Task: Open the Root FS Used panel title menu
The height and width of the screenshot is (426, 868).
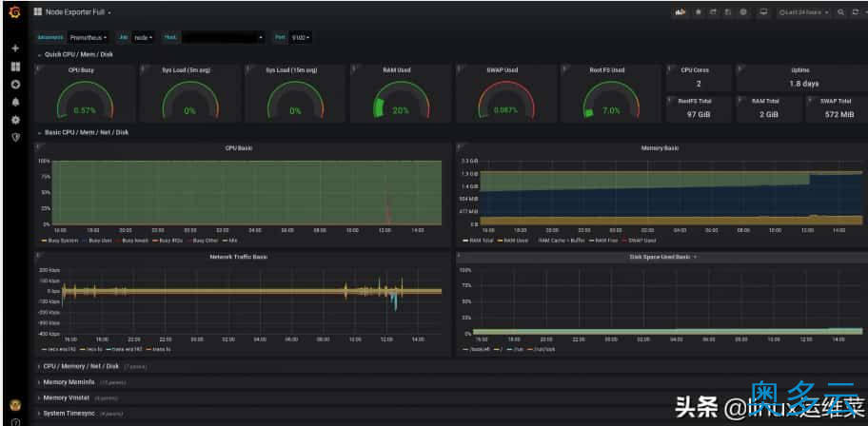Action: pyautogui.click(x=606, y=70)
